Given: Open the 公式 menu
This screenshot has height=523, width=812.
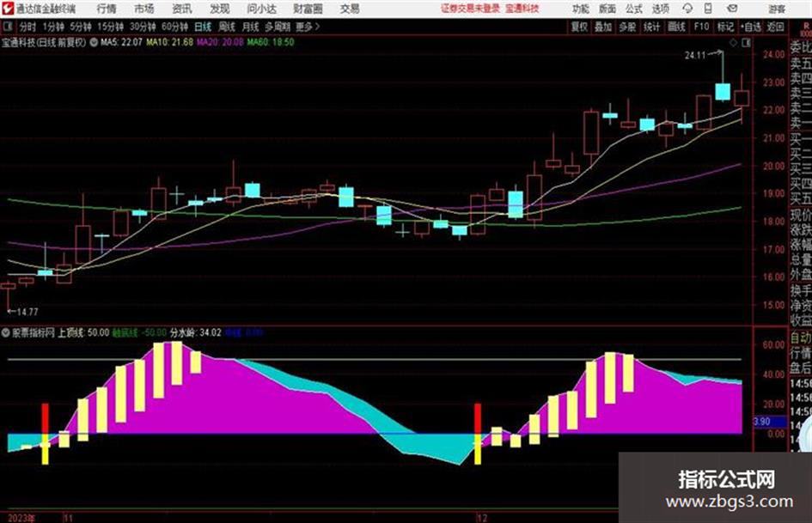Looking at the screenshot, I should 634,9.
